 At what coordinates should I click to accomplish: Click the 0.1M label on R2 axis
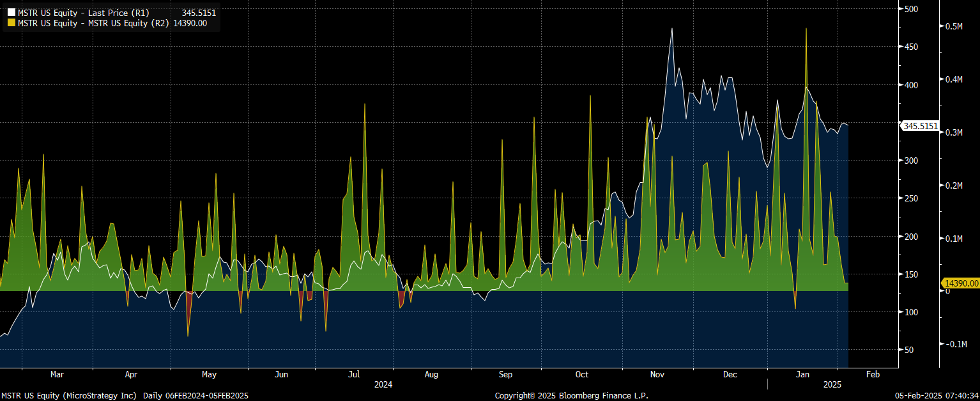click(x=954, y=239)
